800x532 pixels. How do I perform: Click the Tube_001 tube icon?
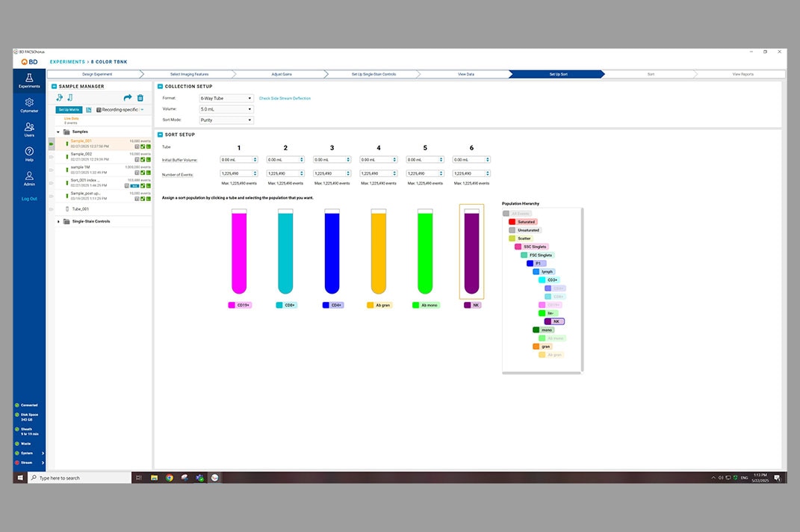(x=66, y=208)
